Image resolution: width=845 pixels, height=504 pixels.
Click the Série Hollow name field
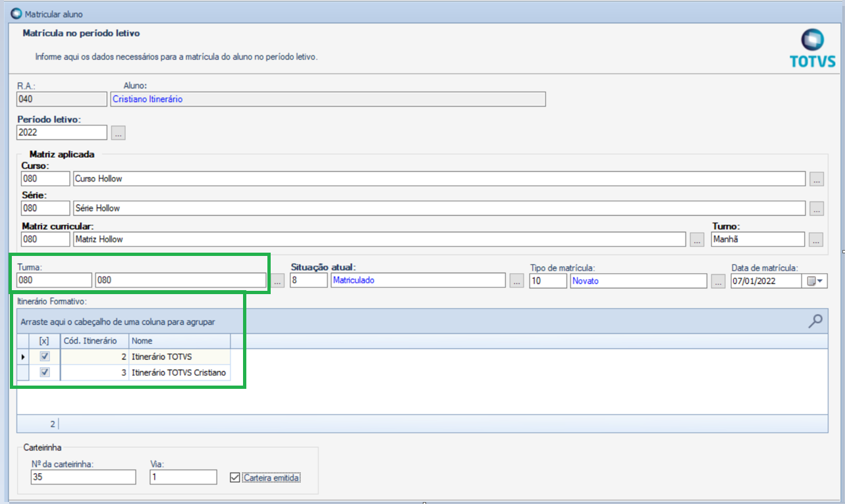(439, 208)
